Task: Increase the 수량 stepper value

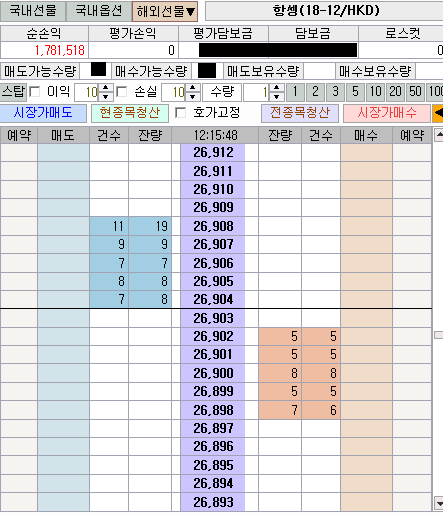Action: point(276,88)
